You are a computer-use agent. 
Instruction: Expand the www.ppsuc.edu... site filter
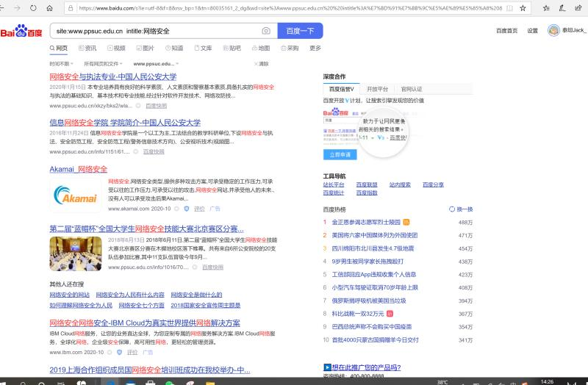click(x=156, y=64)
